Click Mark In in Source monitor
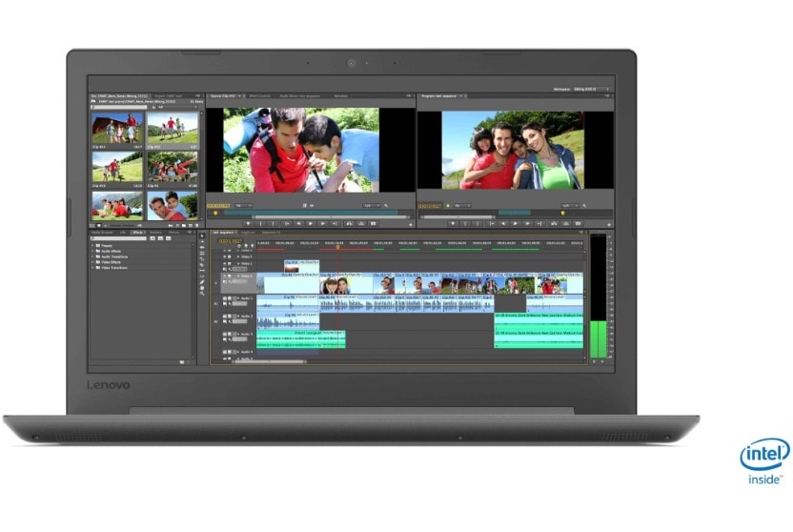Viewport: 793px width, 532px height. pos(260,223)
